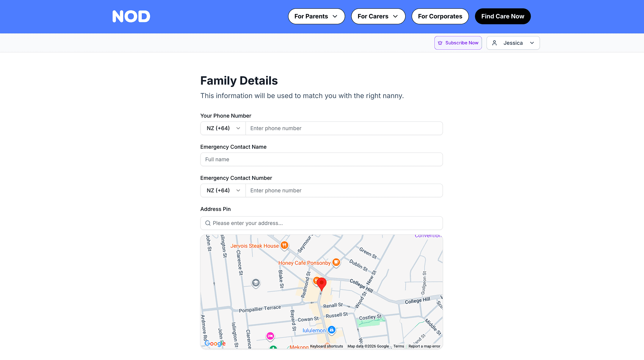Open the For Corporates page
Image resolution: width=644 pixels, height=360 pixels.
pyautogui.click(x=440, y=16)
